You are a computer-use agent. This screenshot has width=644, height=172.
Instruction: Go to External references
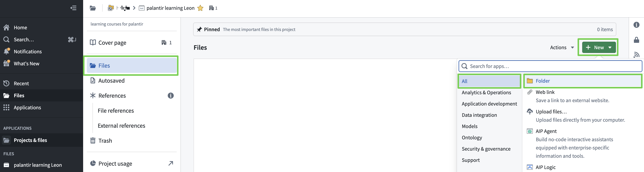121,126
